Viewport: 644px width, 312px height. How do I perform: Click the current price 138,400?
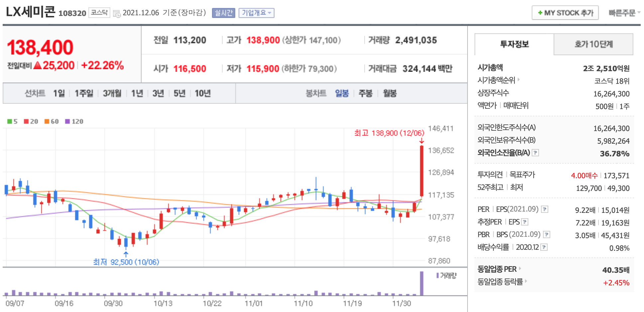[x=40, y=48]
